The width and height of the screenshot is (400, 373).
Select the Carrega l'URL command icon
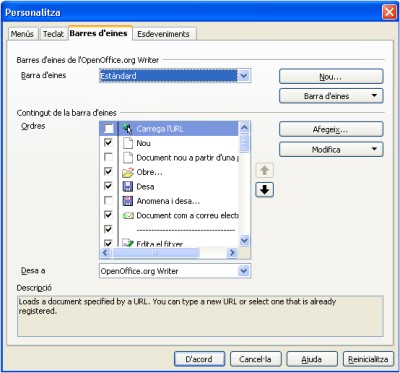(127, 128)
